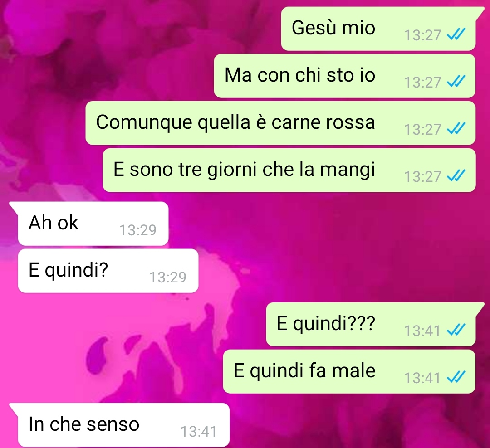Click the 13:41 timestamp on 'In che senso'
This screenshot has height=448, width=490.
coord(199,432)
